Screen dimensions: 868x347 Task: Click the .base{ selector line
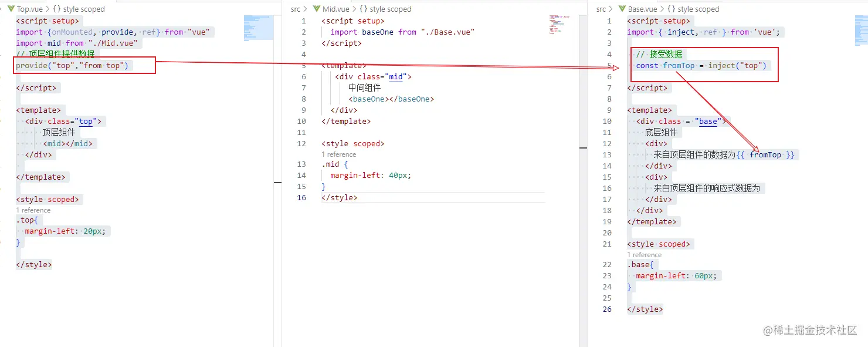point(640,264)
